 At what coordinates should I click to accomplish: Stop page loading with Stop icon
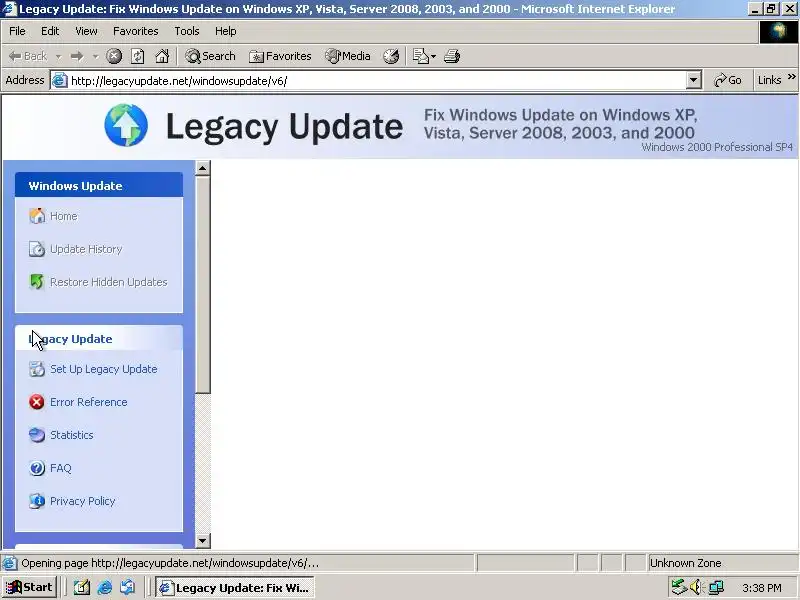click(x=114, y=56)
